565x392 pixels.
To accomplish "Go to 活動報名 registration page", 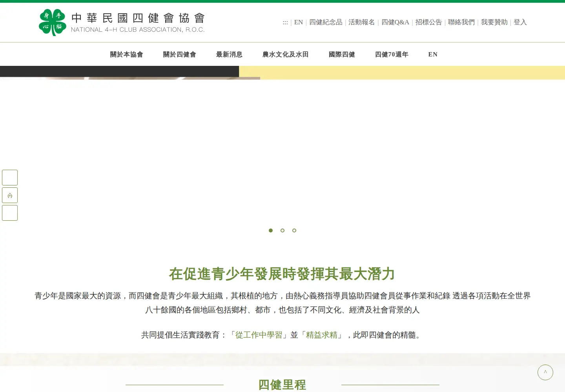I will (x=362, y=22).
